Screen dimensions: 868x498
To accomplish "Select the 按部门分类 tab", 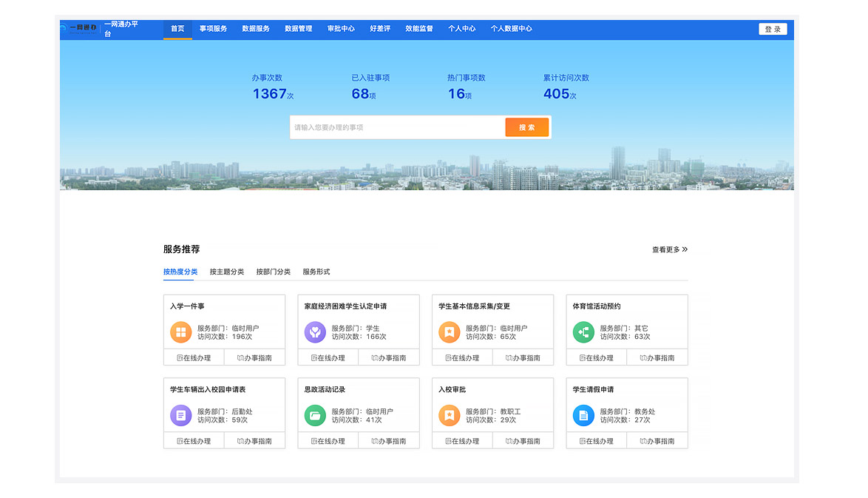I will [273, 272].
